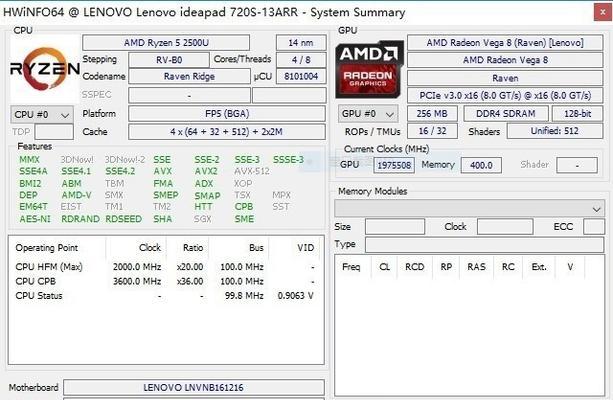This screenshot has width=613, height=400.
Task: Click the AMD-V feature label
Action: pos(77,195)
